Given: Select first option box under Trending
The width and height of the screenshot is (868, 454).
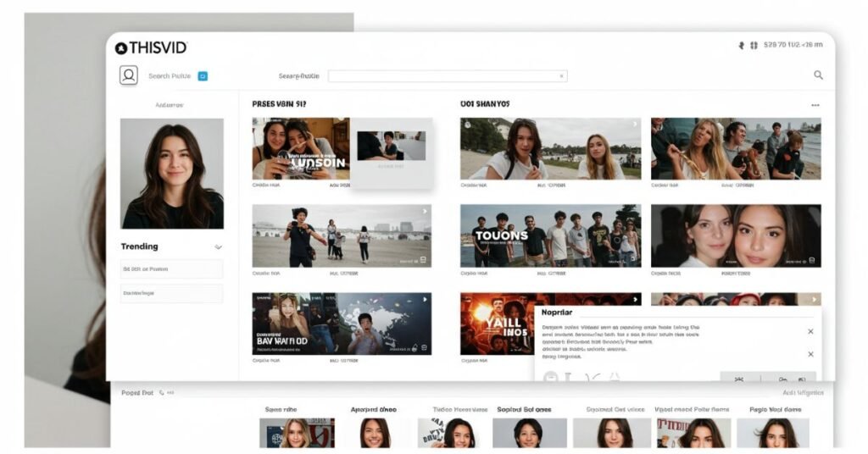Looking at the screenshot, I should click(171, 269).
